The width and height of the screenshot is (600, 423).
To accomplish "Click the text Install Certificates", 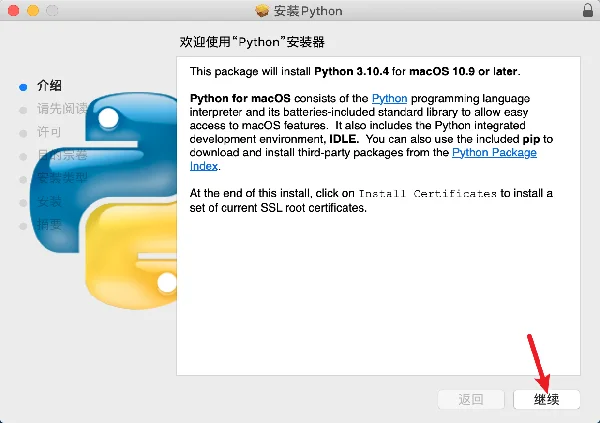I will 427,194.
